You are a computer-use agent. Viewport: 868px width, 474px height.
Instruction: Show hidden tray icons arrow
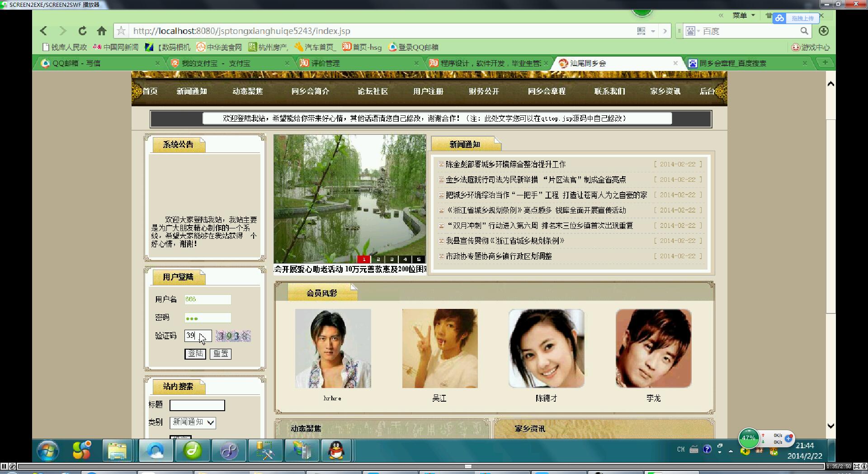731,450
